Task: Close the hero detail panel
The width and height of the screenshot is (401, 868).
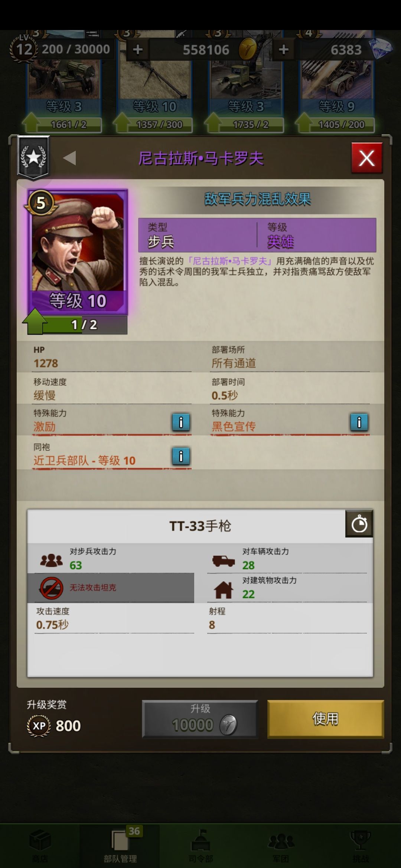Action: [x=367, y=158]
